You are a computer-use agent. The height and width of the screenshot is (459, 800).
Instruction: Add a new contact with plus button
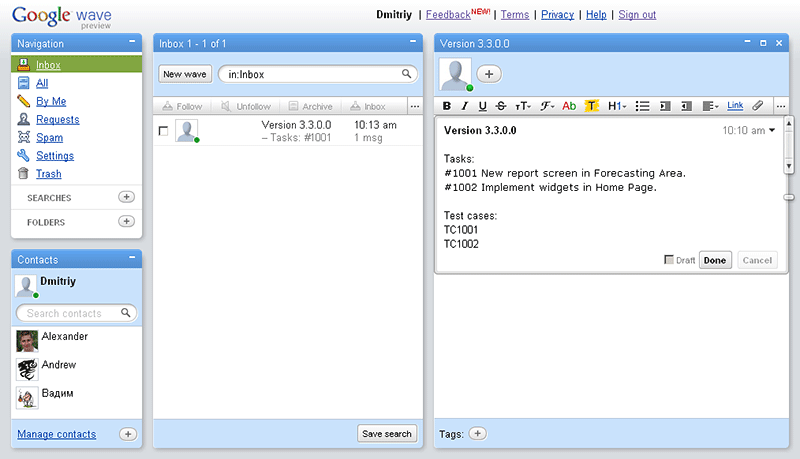pos(128,434)
